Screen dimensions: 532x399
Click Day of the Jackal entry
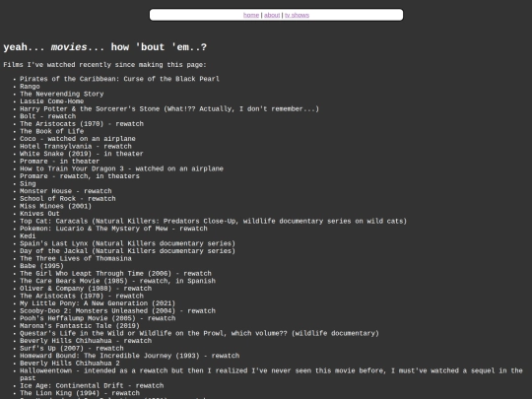point(127,251)
